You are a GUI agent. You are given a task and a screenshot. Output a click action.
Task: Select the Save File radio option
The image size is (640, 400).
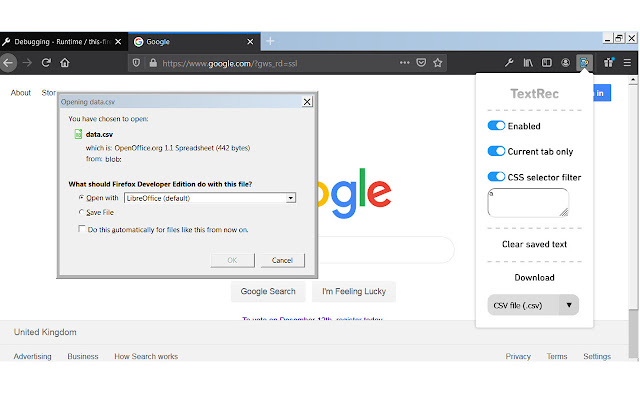pos(82,212)
